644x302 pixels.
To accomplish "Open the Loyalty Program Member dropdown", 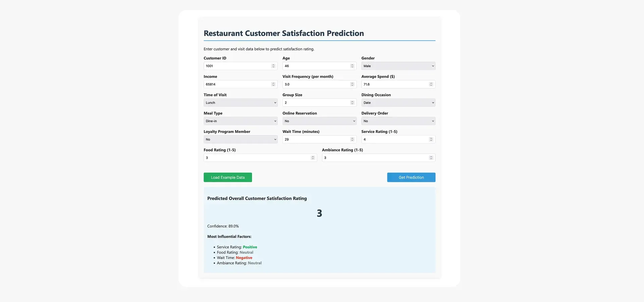I will (x=240, y=139).
